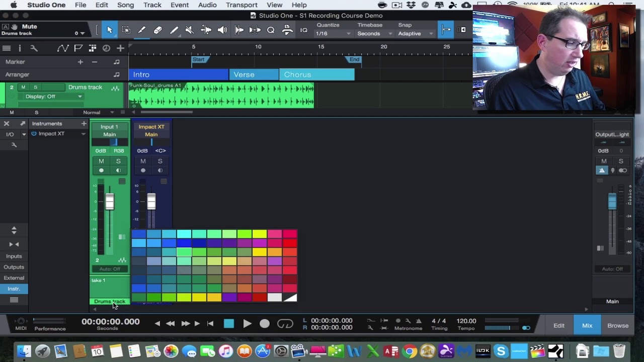Open the Audio menu
This screenshot has width=644, height=362.
(207, 5)
